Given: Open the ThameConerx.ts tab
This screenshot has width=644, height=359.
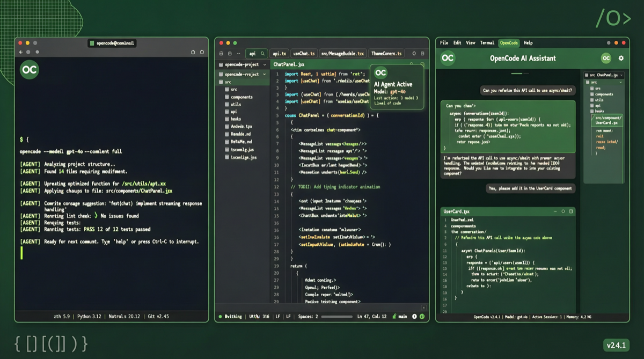Looking at the screenshot, I should pos(386,54).
